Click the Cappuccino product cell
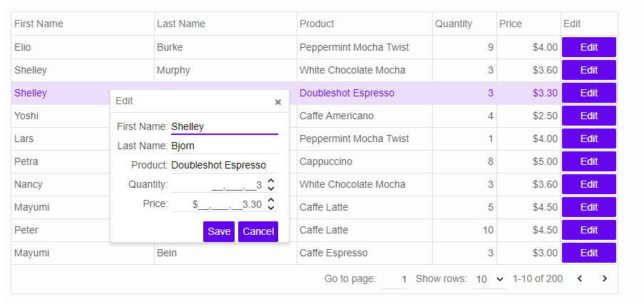This screenshot has width=644, height=302. pos(364,161)
